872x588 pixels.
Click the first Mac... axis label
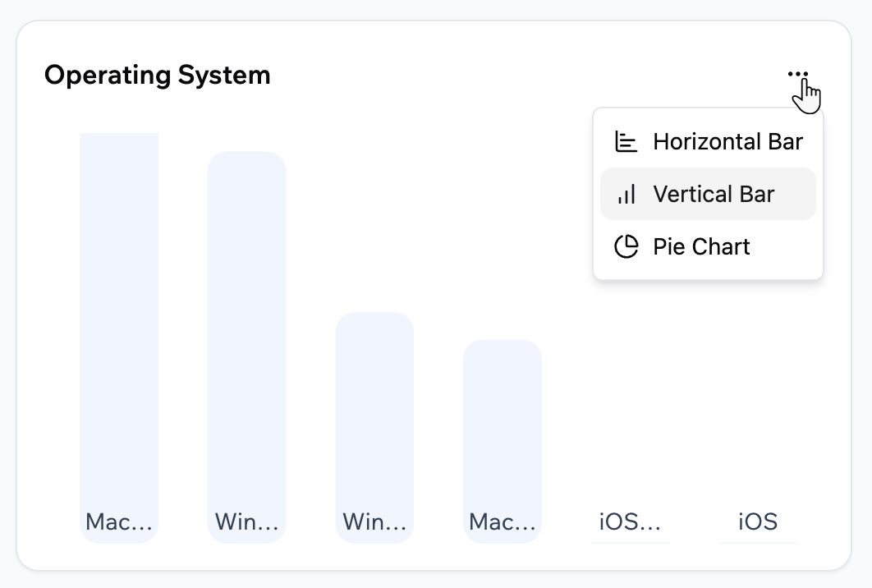[x=118, y=521]
